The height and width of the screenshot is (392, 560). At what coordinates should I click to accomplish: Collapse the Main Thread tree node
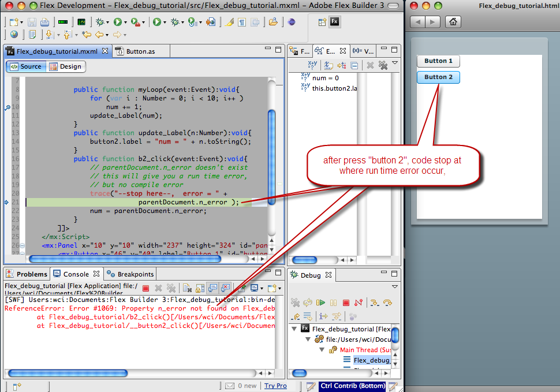pyautogui.click(x=322, y=350)
